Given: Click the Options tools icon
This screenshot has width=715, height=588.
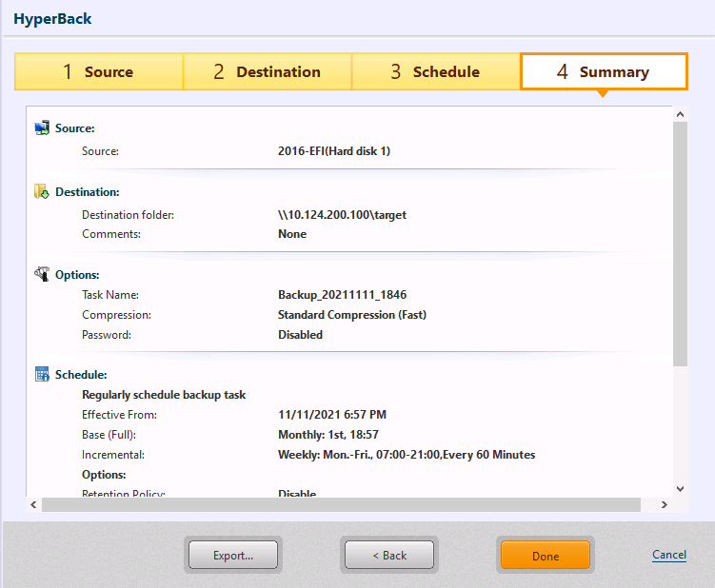Looking at the screenshot, I should [x=42, y=274].
